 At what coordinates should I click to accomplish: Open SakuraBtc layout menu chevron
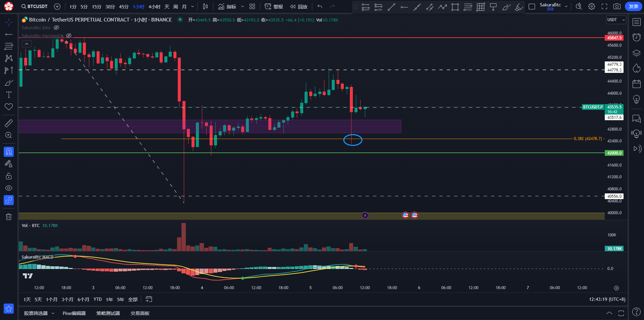tap(567, 6)
